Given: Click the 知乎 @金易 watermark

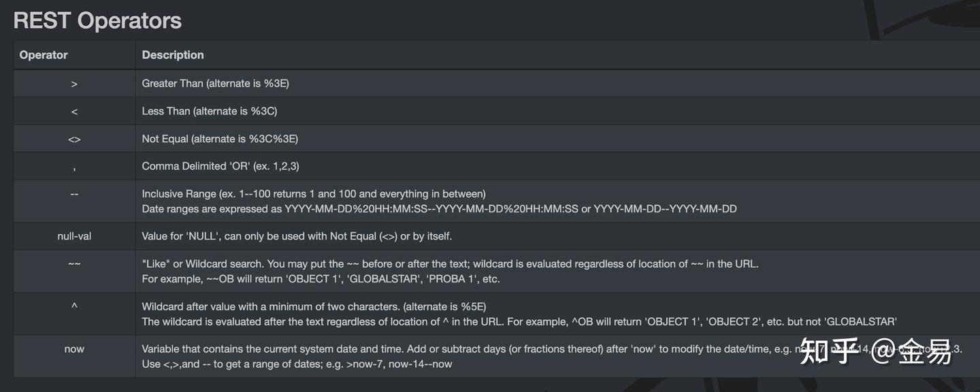Looking at the screenshot, I should click(x=876, y=353).
